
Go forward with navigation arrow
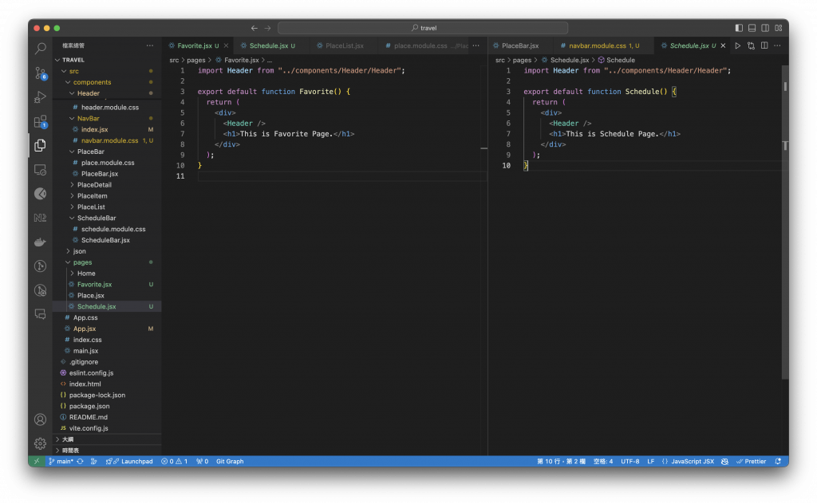coord(267,28)
